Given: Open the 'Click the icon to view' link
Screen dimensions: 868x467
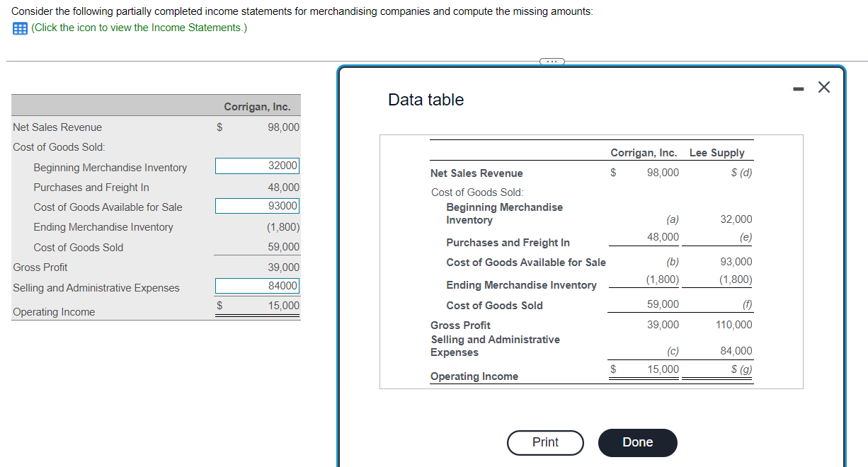Looking at the screenshot, I should click(x=139, y=28).
